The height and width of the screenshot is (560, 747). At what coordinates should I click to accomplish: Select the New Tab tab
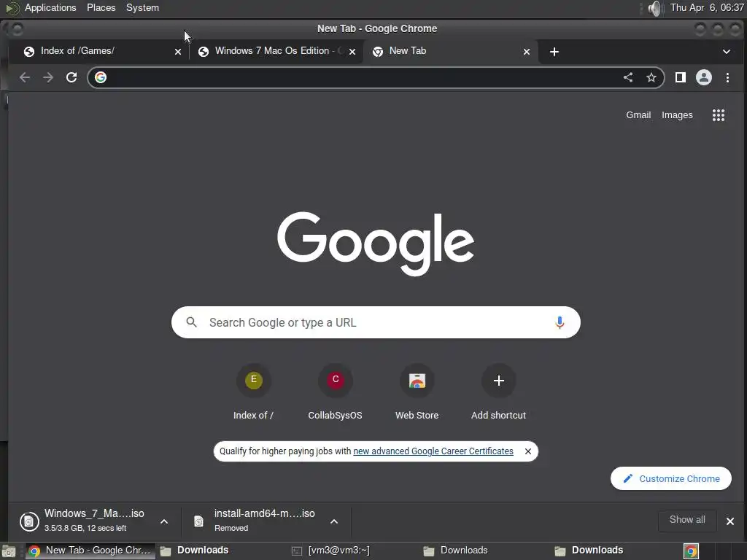click(451, 51)
